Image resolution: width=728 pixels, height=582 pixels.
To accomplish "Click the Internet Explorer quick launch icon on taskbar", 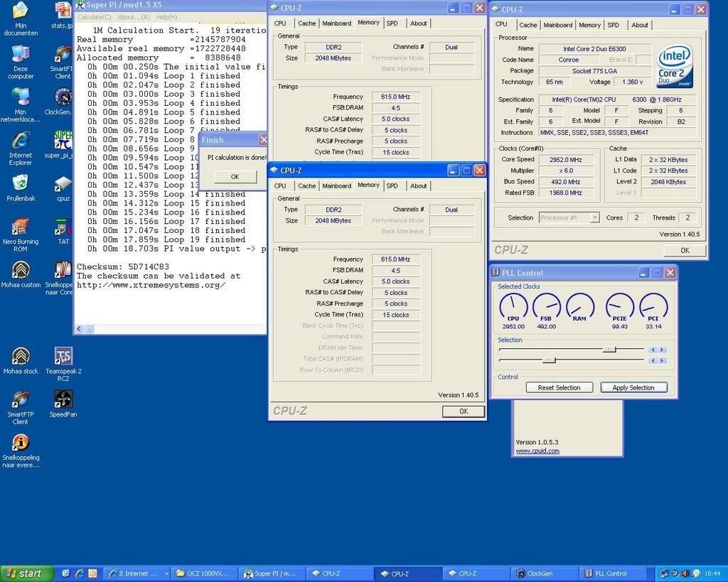I will [x=80, y=573].
